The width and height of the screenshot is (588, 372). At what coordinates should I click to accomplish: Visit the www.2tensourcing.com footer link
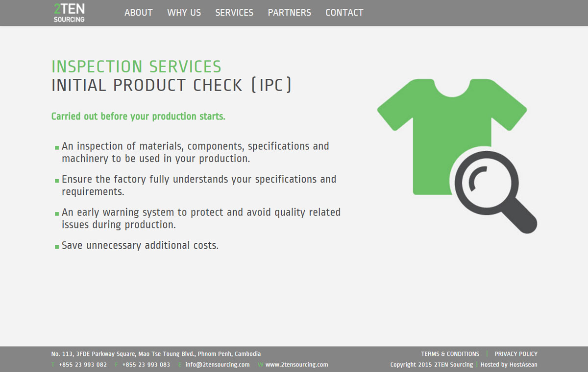click(x=296, y=365)
